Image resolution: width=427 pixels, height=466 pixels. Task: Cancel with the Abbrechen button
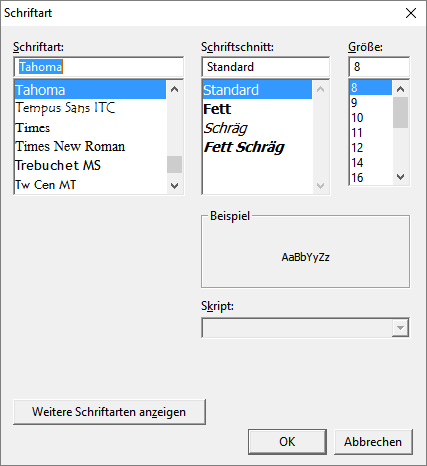point(373,442)
